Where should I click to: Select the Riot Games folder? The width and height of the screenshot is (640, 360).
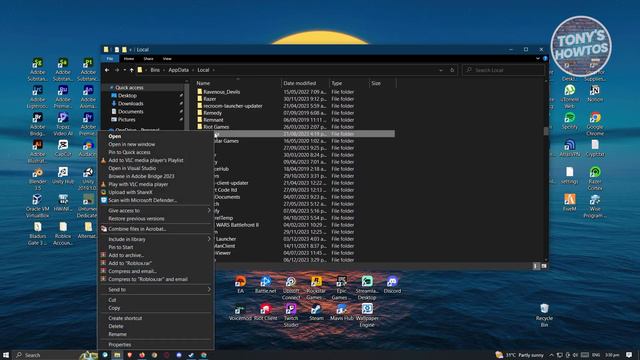point(216,127)
